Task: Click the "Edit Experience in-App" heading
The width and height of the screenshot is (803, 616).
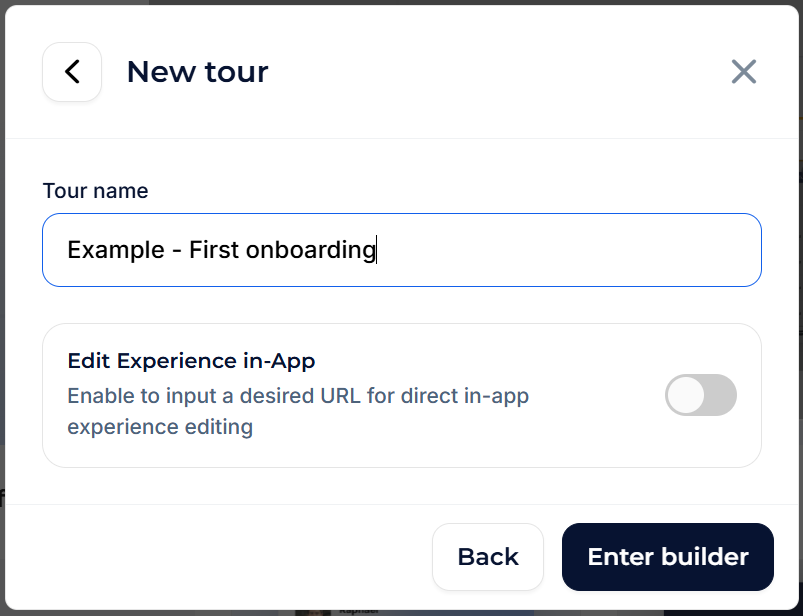Action: 191,361
